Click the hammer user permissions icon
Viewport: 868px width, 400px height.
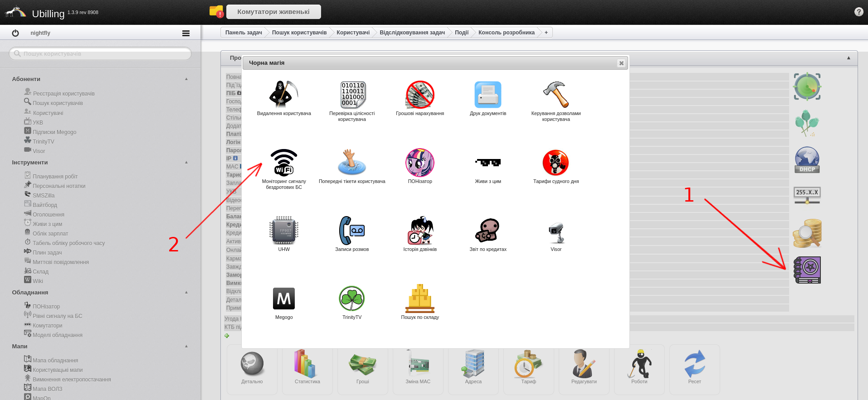pos(556,94)
